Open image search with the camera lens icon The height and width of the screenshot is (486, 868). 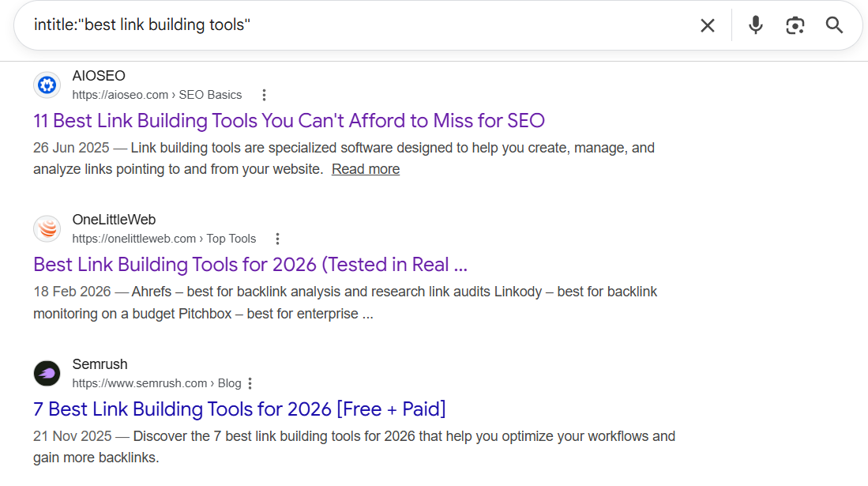(x=795, y=25)
